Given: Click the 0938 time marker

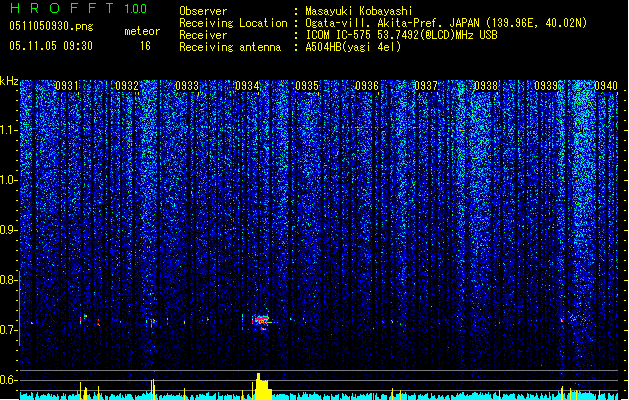Looking at the screenshot, I should click(x=486, y=86).
